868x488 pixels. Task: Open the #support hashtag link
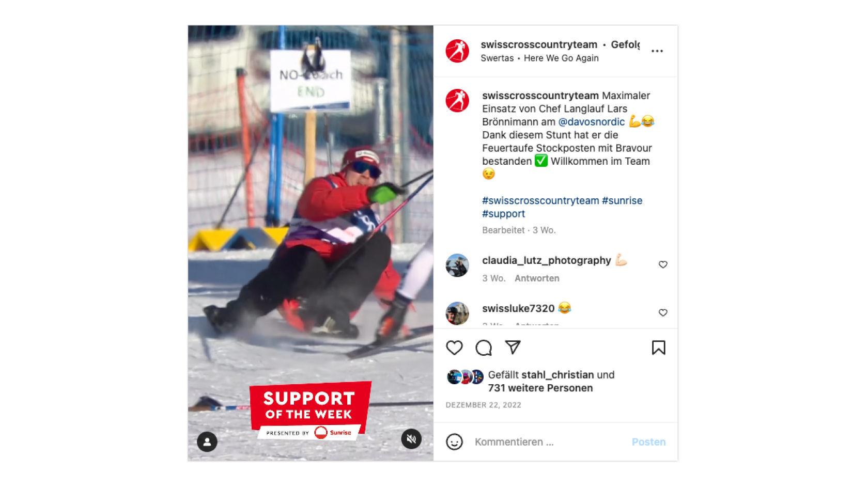tap(503, 214)
